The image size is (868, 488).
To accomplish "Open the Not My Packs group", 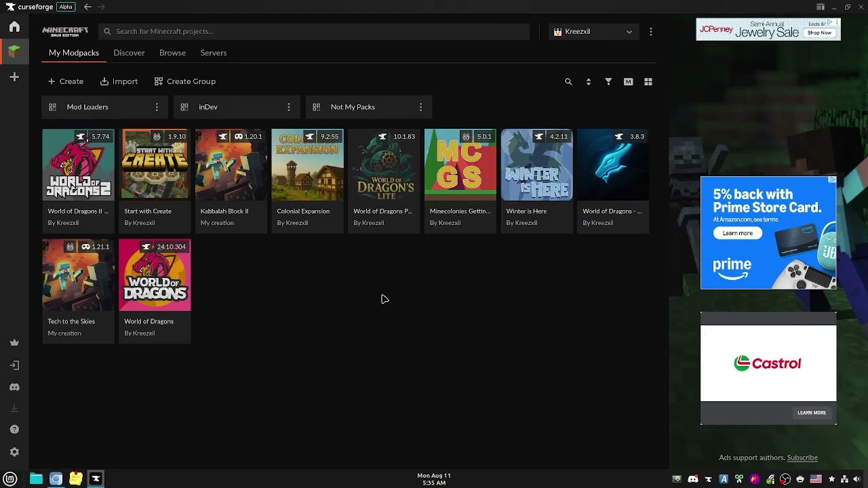I will pyautogui.click(x=368, y=107).
